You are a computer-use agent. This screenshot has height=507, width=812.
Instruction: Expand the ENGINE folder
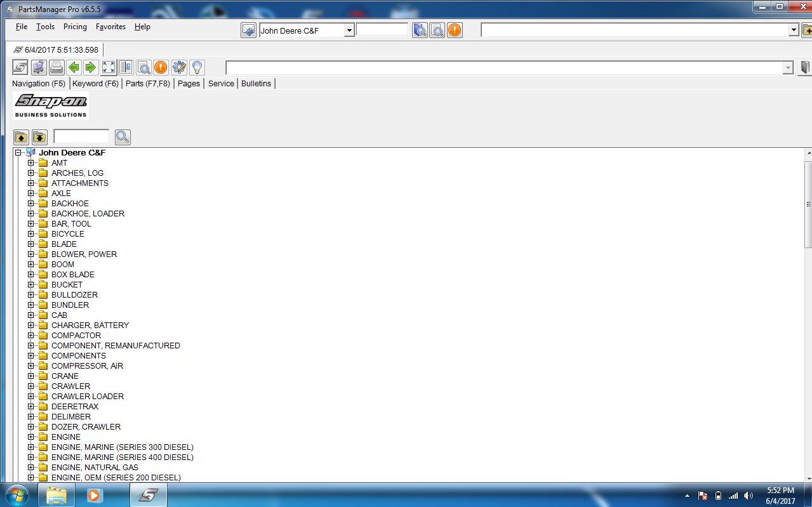[30, 437]
